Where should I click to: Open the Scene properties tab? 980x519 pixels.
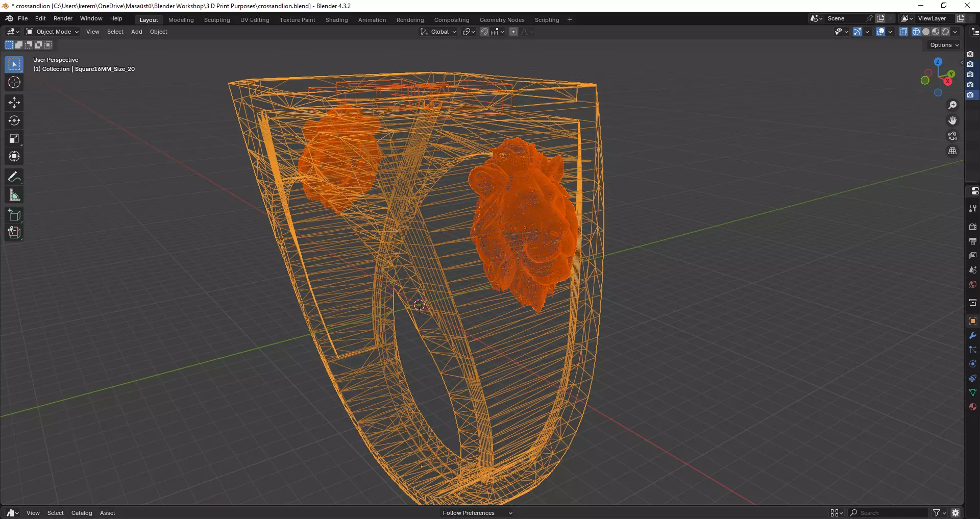[973, 270]
